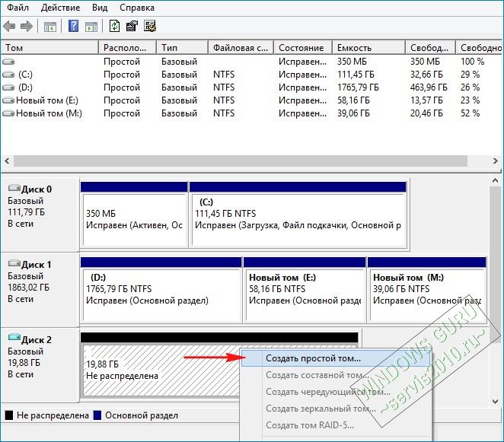Click the horizontal scrollbar's right arrow
Screen dimensions: 504x442
tap(496, 161)
